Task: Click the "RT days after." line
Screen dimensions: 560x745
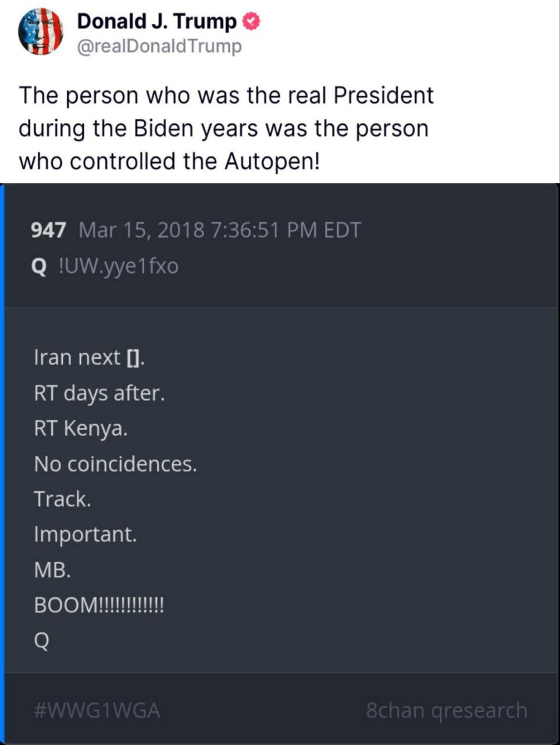Action: (x=99, y=393)
